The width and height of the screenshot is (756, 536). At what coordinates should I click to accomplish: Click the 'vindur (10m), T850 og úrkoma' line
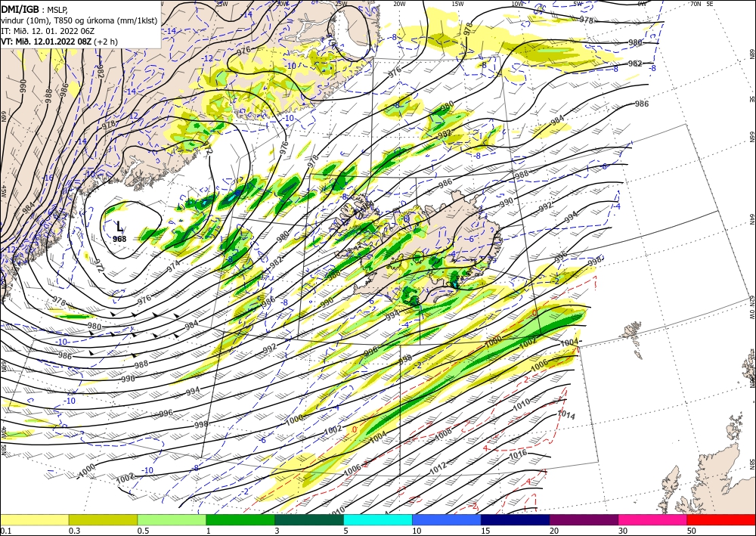79,20
